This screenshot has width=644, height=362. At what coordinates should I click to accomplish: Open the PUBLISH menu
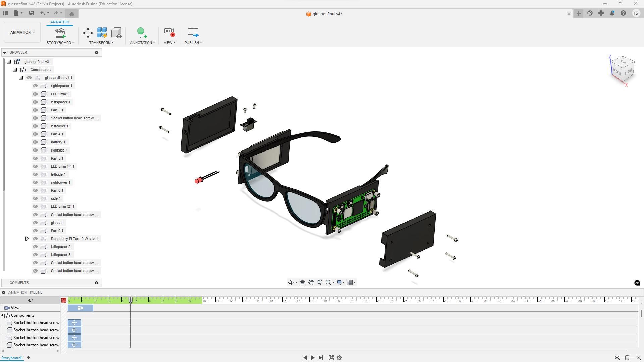point(193,43)
